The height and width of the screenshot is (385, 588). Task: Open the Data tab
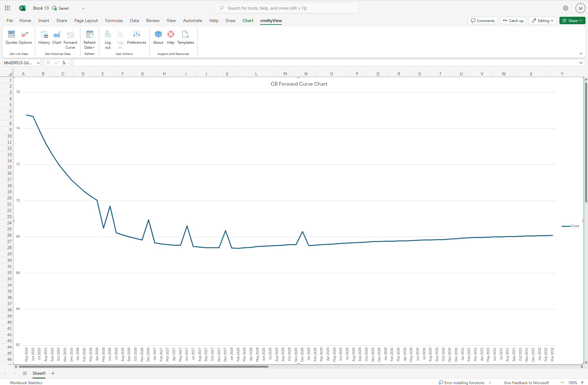tap(134, 20)
